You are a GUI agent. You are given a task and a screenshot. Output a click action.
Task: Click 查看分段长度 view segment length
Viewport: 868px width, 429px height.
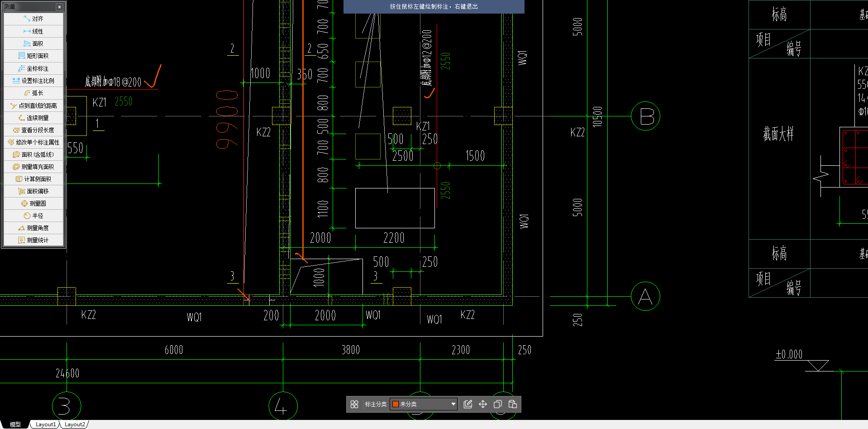point(33,130)
